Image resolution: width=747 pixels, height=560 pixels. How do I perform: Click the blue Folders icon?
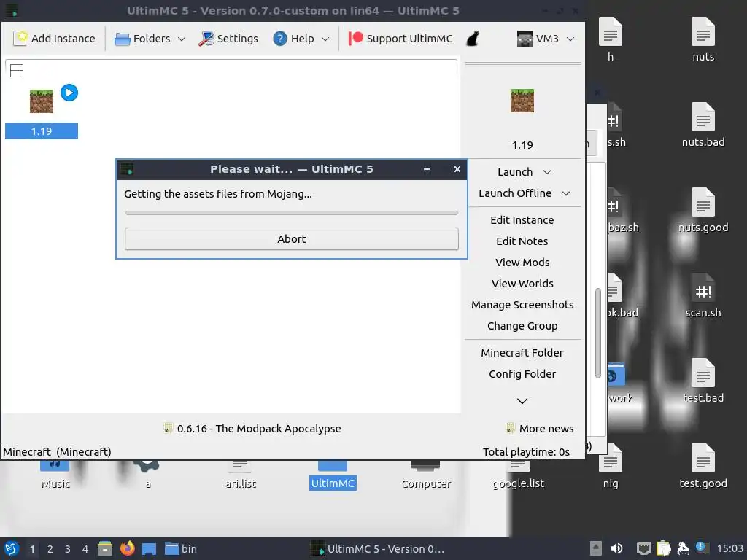click(123, 39)
